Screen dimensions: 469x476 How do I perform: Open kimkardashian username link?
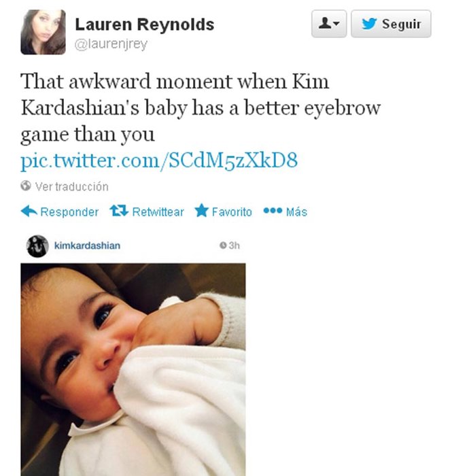[x=87, y=245]
